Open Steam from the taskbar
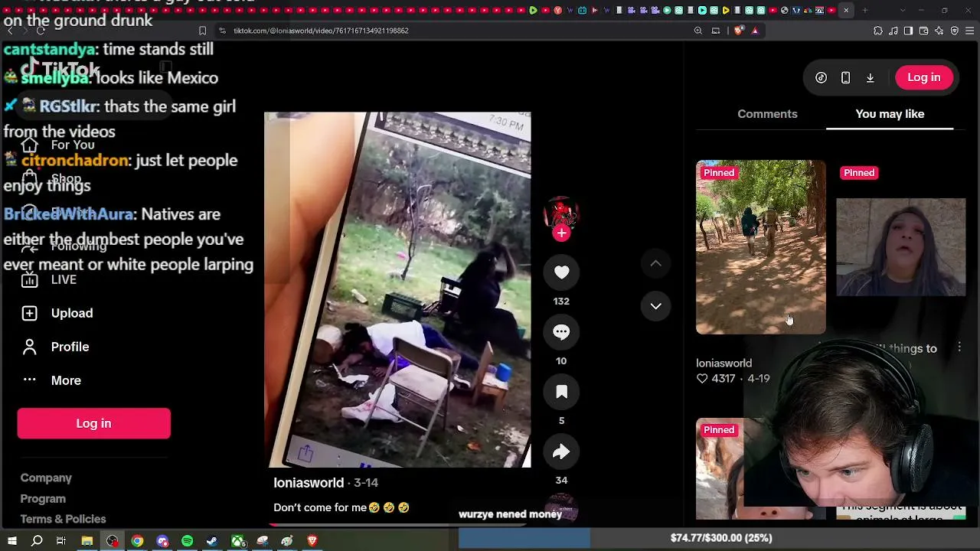 (x=212, y=541)
